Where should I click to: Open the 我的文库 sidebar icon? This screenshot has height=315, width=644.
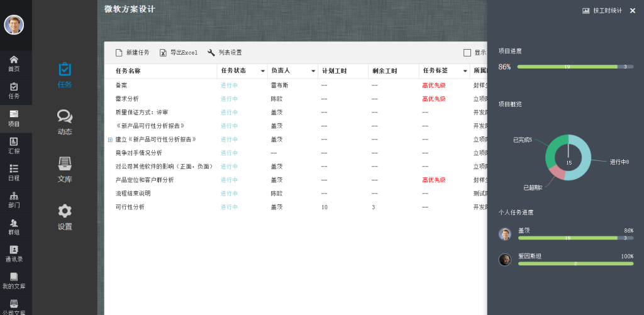(x=14, y=281)
